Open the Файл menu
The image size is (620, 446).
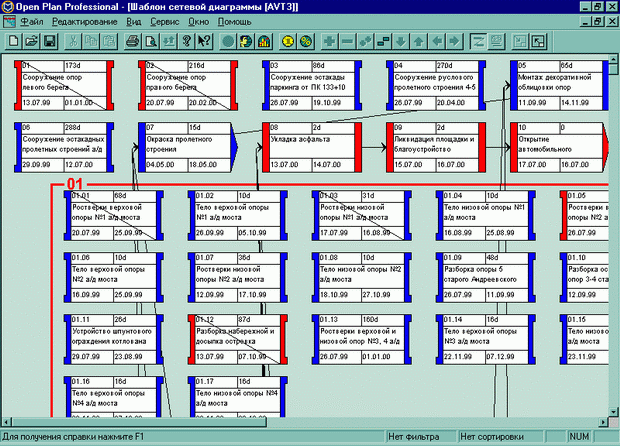[x=31, y=21]
